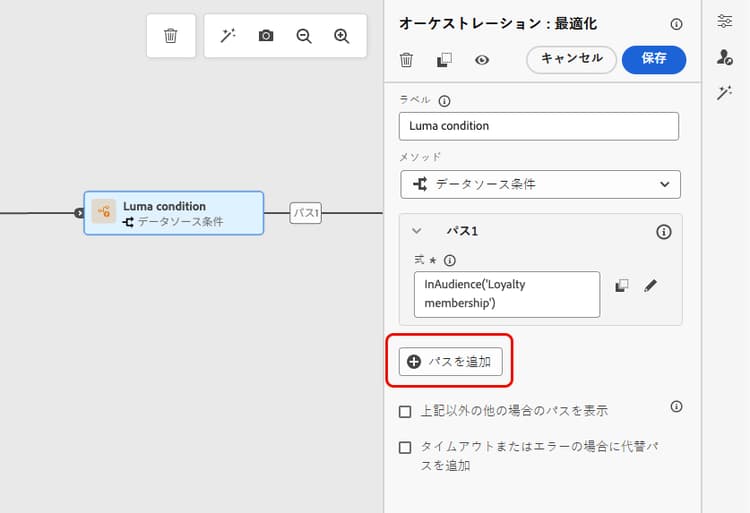The image size is (750, 513).
Task: Delete the activity using the panel trash icon
Action: tap(406, 60)
